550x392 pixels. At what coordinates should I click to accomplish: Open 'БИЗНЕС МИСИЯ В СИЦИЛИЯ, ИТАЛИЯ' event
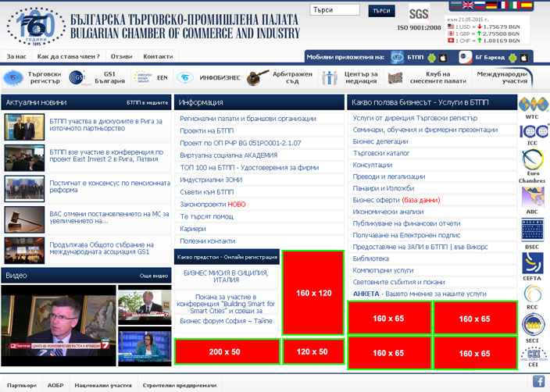[227, 276]
